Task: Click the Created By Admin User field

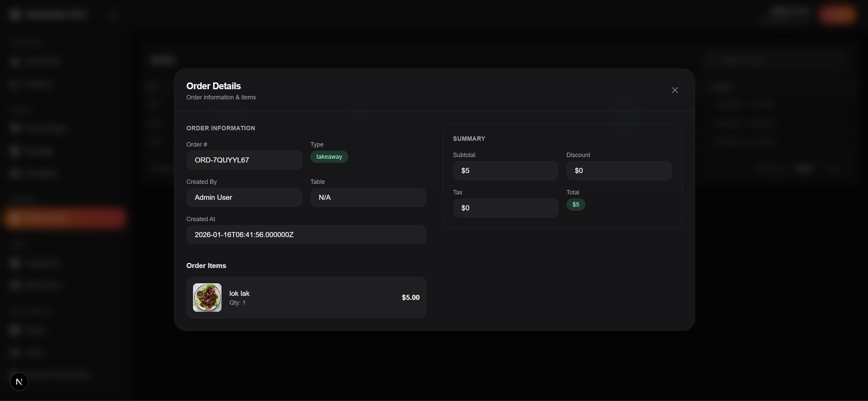Action: point(244,197)
